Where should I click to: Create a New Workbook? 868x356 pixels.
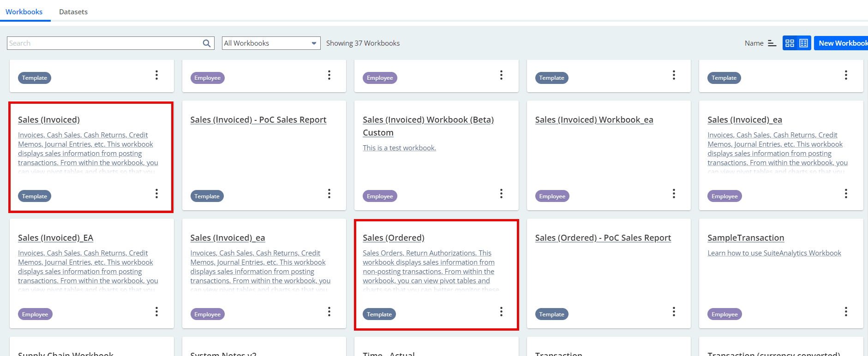point(841,43)
